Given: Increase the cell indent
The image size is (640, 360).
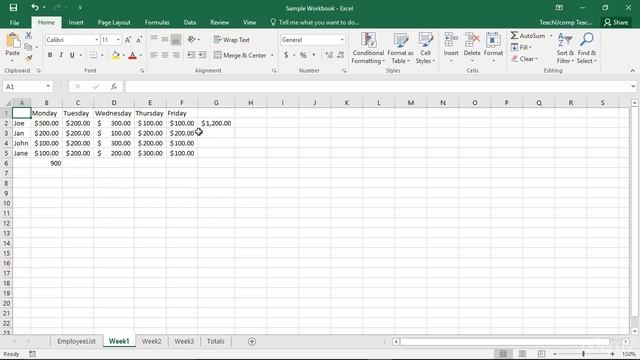Looking at the screenshot, I should coord(202,55).
